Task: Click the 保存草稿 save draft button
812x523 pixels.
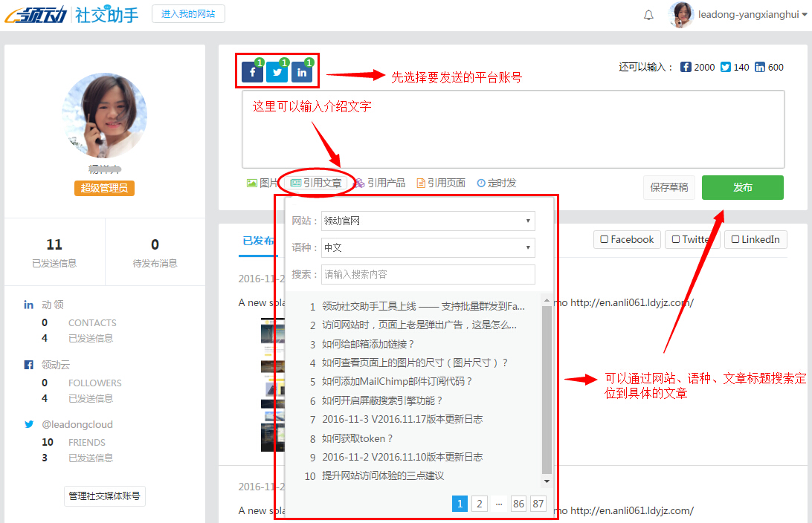Action: point(669,187)
